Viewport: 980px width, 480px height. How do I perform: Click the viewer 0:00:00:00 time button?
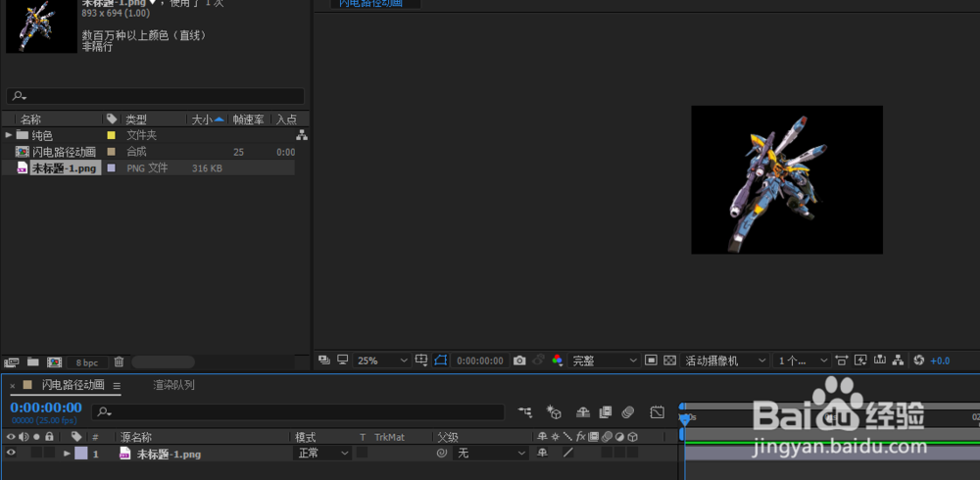tap(480, 360)
